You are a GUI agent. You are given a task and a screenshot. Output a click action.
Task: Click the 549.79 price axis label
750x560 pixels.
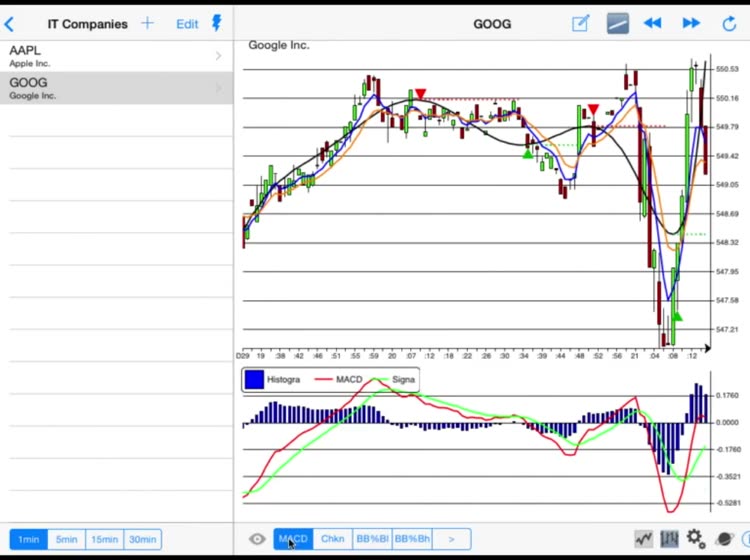coord(727,127)
